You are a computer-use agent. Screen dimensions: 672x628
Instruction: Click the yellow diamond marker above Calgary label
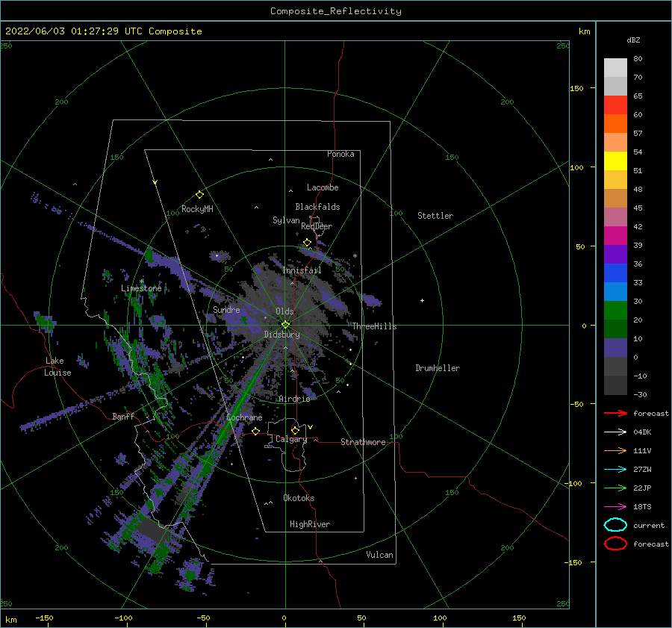pos(295,430)
